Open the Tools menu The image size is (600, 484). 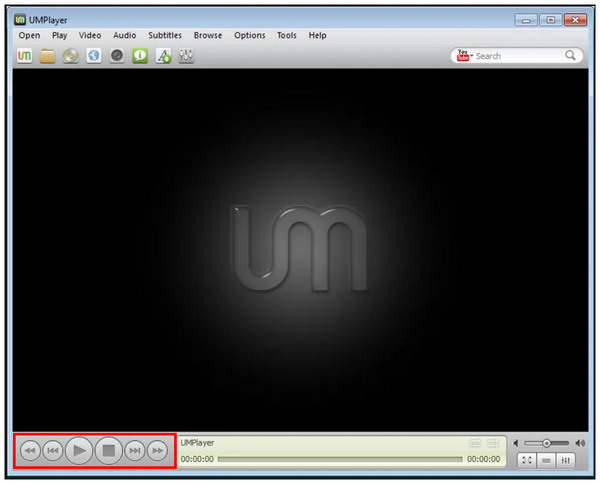[287, 35]
